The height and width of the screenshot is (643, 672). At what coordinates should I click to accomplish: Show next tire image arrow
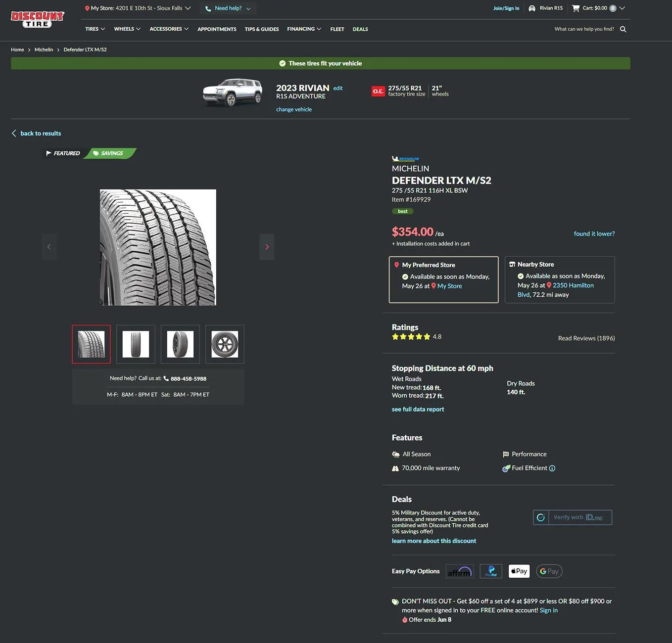click(x=267, y=247)
